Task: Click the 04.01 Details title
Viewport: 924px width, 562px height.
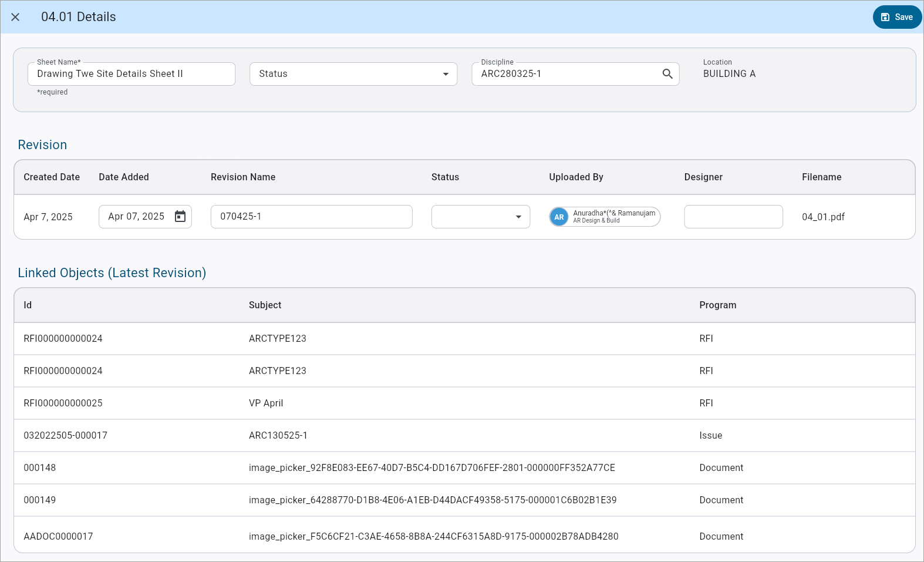Action: click(79, 17)
